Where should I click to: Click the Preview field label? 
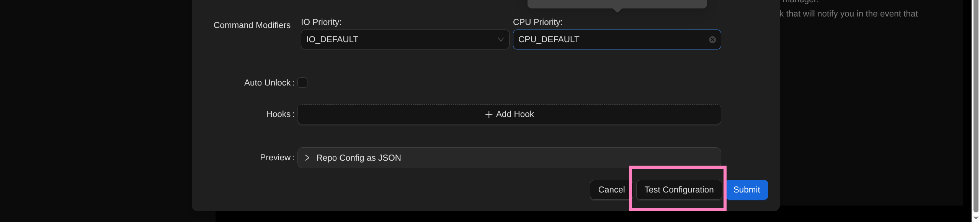(x=275, y=157)
